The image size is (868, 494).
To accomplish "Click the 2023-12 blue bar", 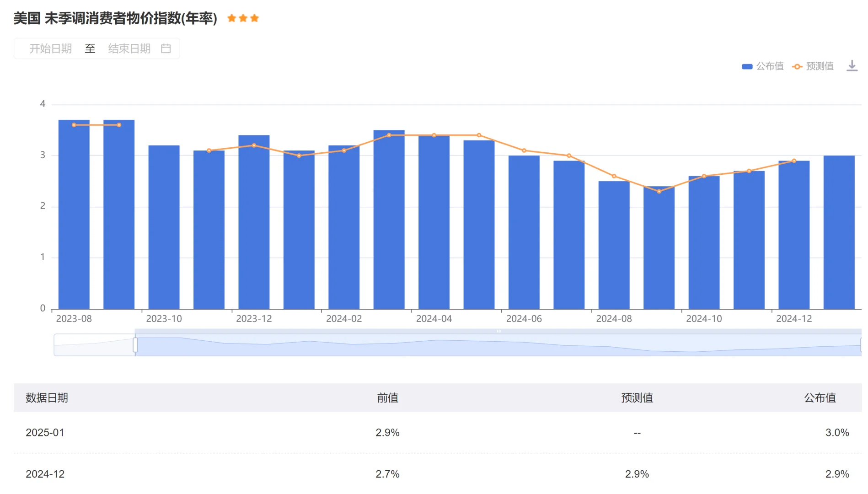I will coord(254,222).
